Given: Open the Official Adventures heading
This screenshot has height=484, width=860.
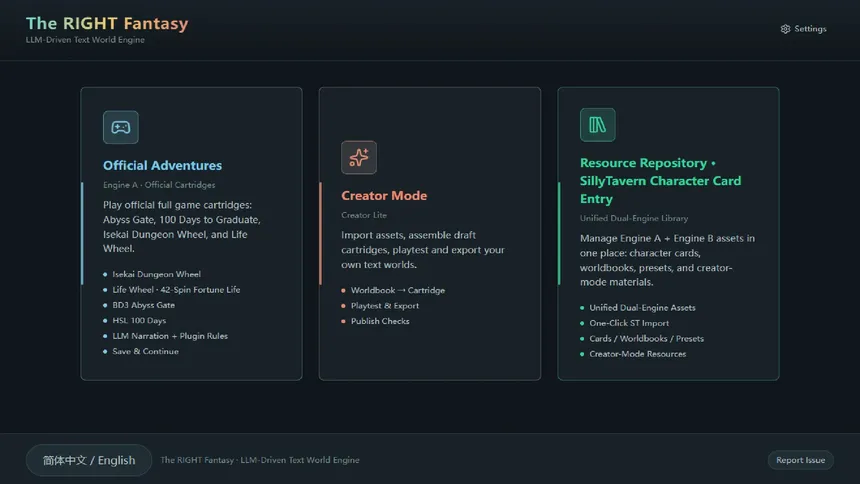Looking at the screenshot, I should tap(162, 165).
